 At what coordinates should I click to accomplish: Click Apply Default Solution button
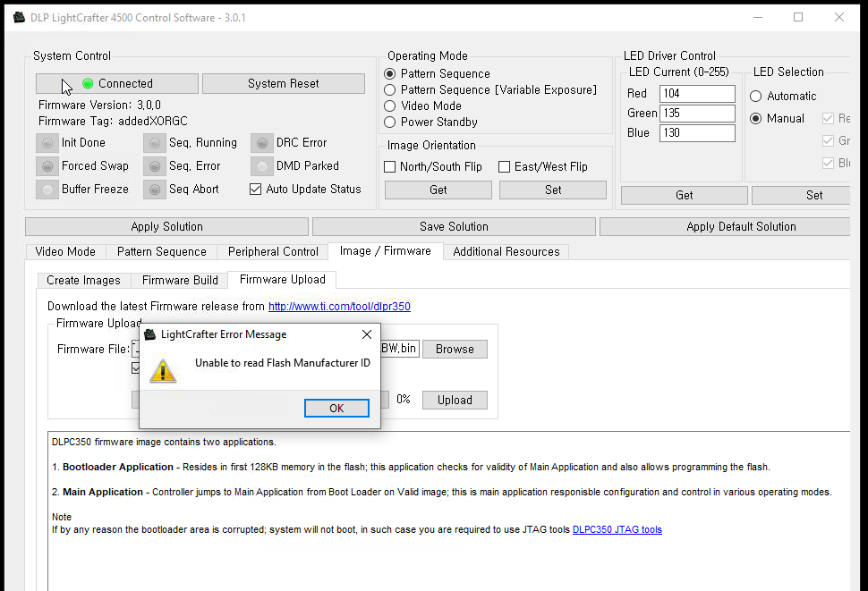(x=725, y=227)
